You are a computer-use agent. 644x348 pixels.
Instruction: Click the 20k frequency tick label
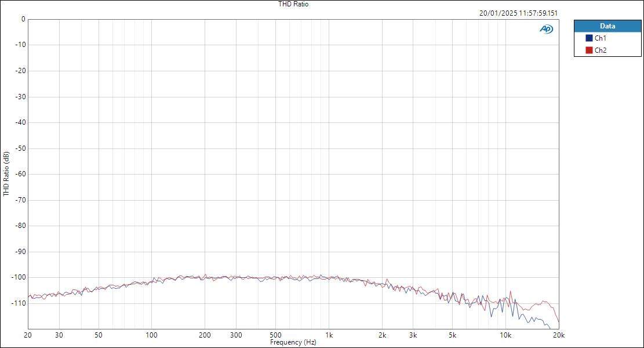[x=559, y=335]
